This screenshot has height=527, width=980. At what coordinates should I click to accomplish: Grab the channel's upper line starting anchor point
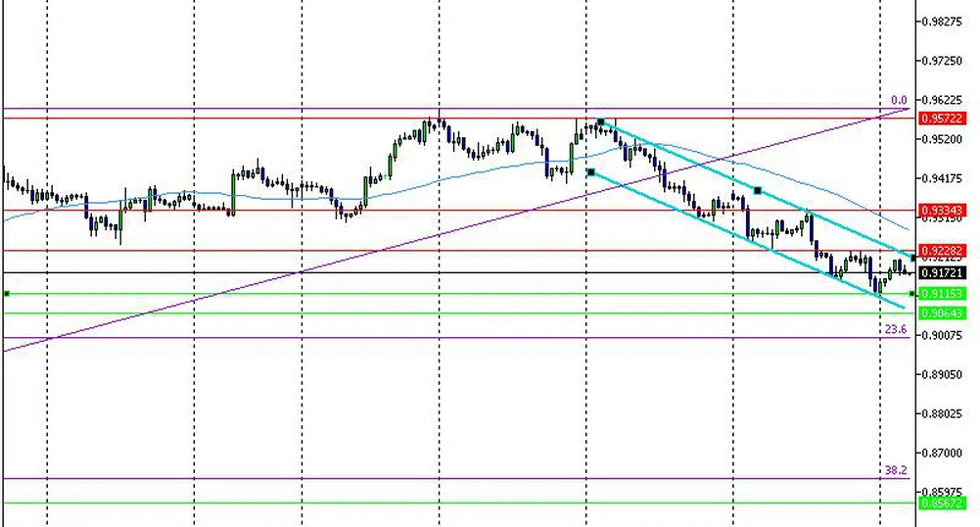(x=600, y=120)
